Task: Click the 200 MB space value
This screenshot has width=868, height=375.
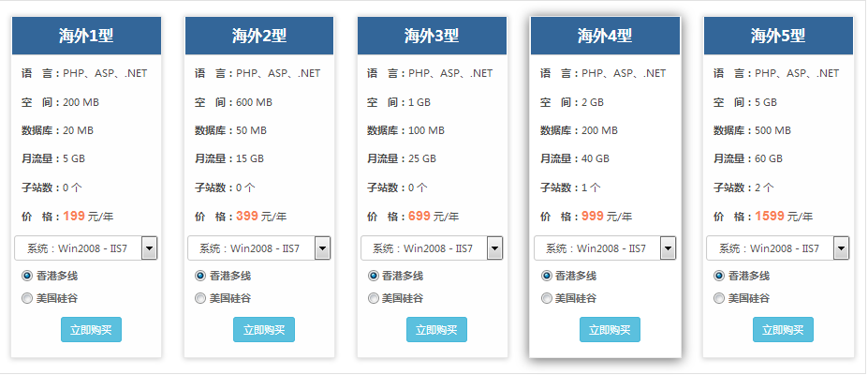Action: tap(81, 102)
